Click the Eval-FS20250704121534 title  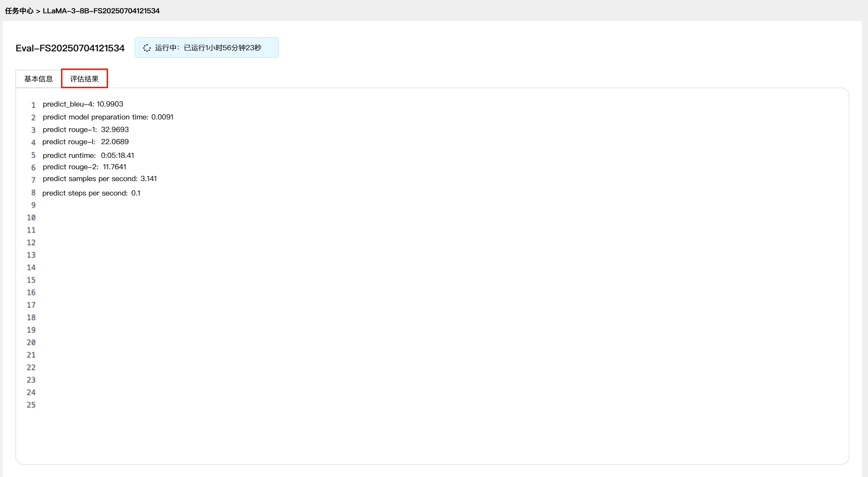[x=70, y=48]
